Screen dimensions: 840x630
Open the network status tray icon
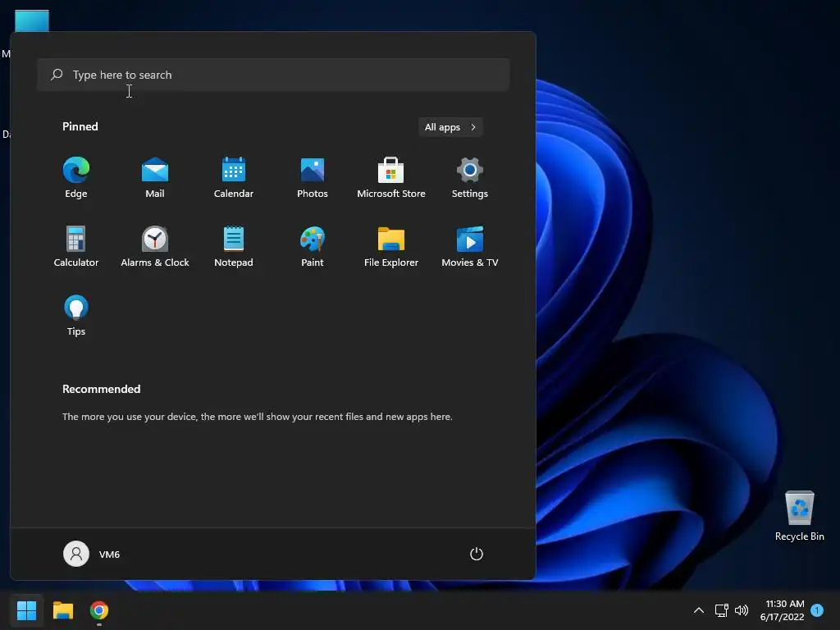[x=721, y=610]
